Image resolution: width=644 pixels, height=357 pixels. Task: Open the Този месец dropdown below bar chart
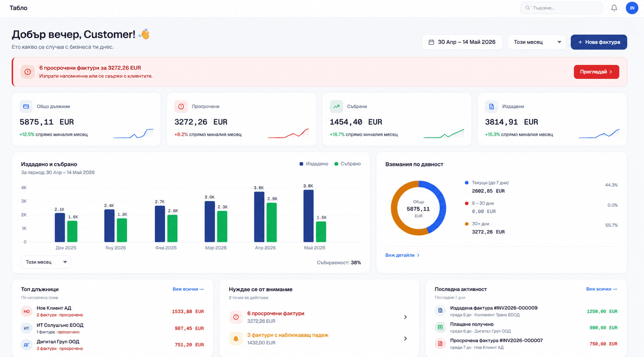pyautogui.click(x=46, y=262)
